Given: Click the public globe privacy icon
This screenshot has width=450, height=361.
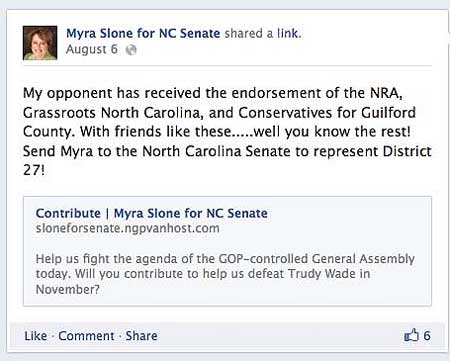Looking at the screenshot, I should [x=131, y=50].
